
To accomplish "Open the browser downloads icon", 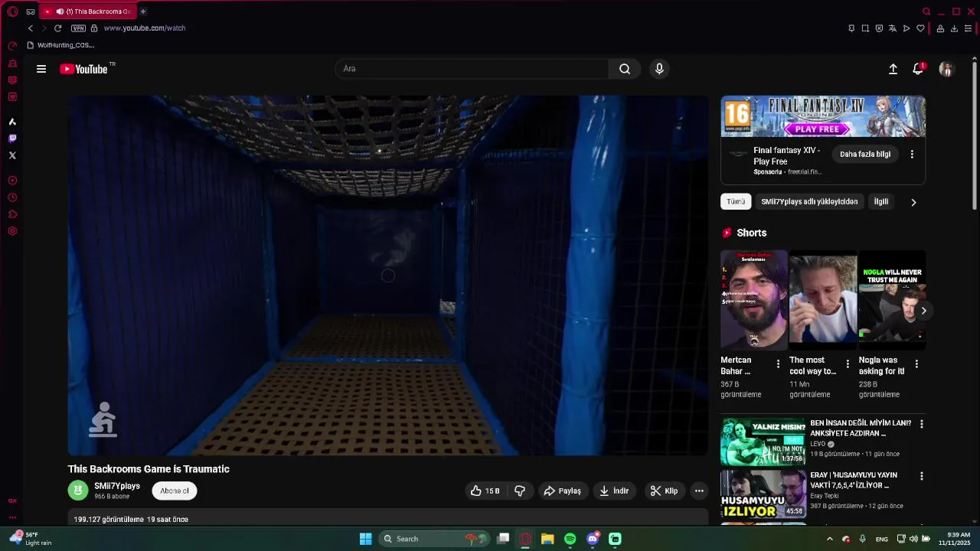I will (x=954, y=28).
